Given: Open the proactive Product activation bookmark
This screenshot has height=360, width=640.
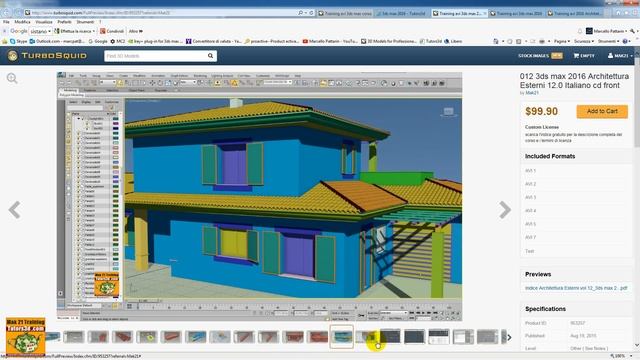Looking at the screenshot, I should click(x=272, y=41).
